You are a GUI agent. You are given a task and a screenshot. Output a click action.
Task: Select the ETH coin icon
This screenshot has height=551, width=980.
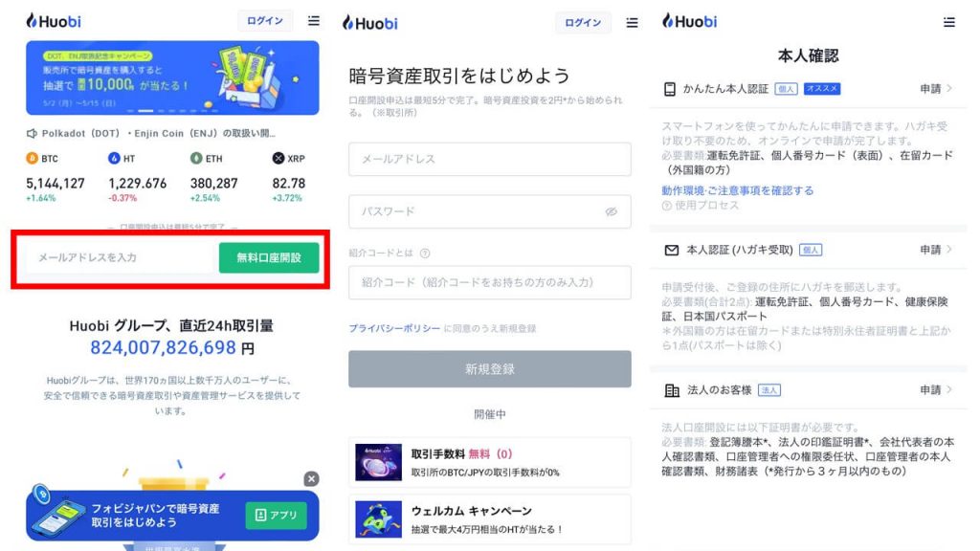[x=196, y=158]
